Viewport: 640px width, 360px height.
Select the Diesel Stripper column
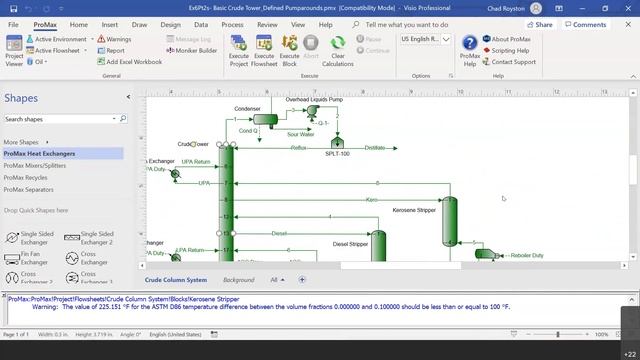(x=378, y=246)
